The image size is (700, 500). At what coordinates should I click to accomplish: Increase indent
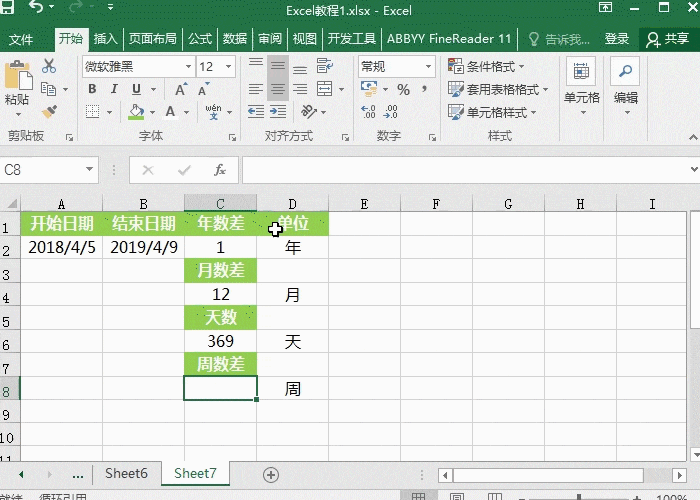click(x=278, y=112)
